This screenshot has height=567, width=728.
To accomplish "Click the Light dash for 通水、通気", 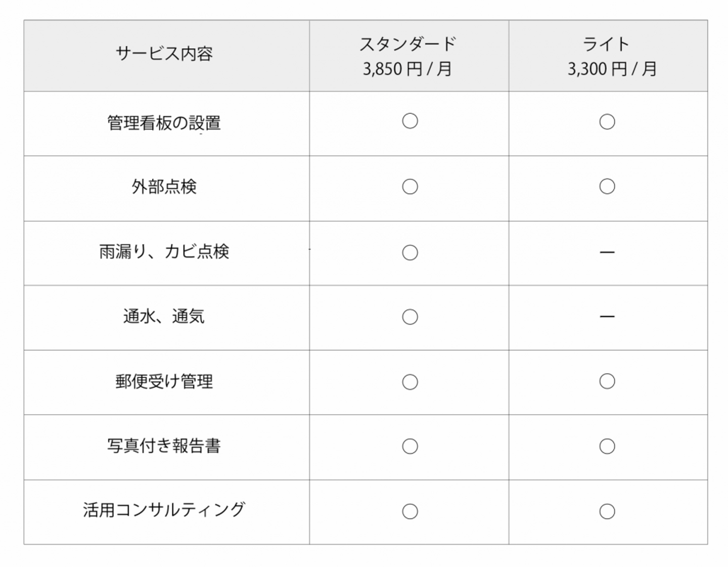I will (607, 317).
